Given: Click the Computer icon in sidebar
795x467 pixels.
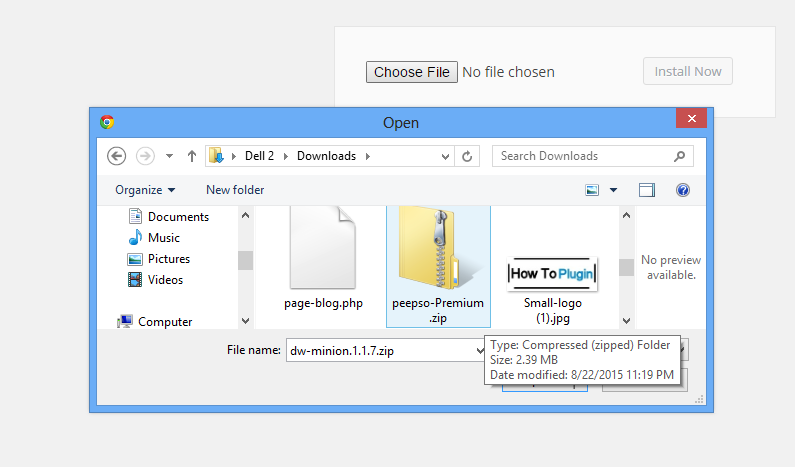Looking at the screenshot, I should (125, 321).
